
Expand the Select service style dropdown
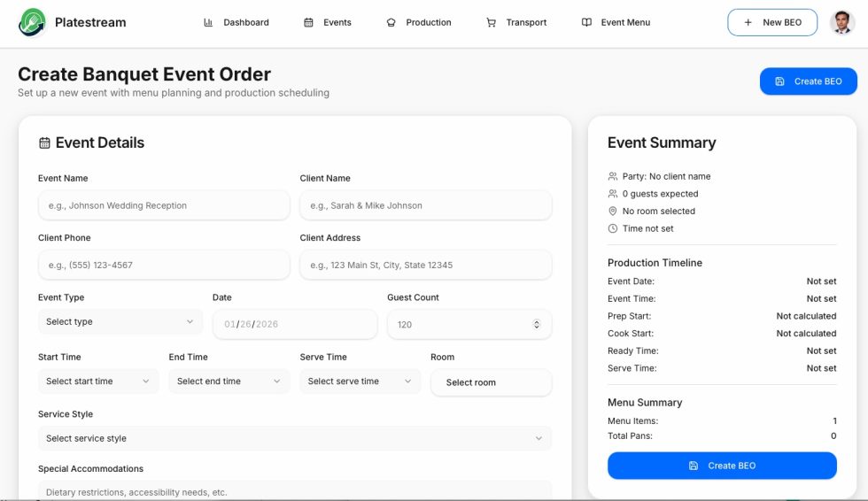295,438
